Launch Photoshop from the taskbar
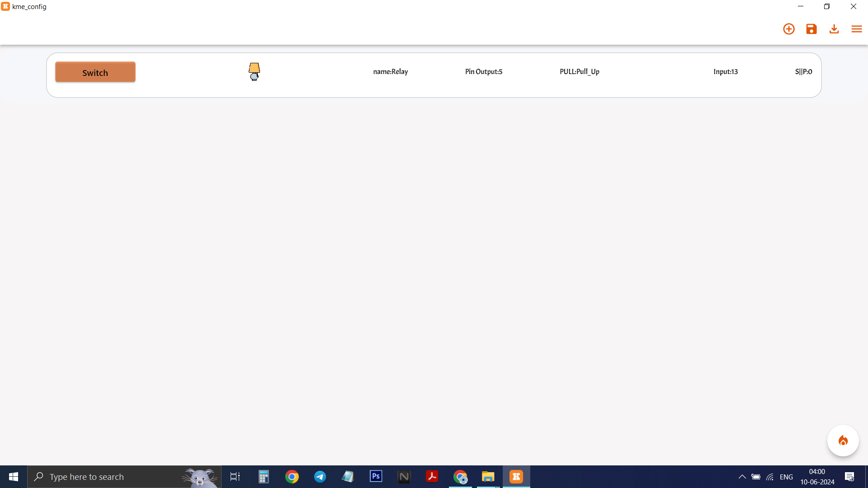 pos(376,477)
